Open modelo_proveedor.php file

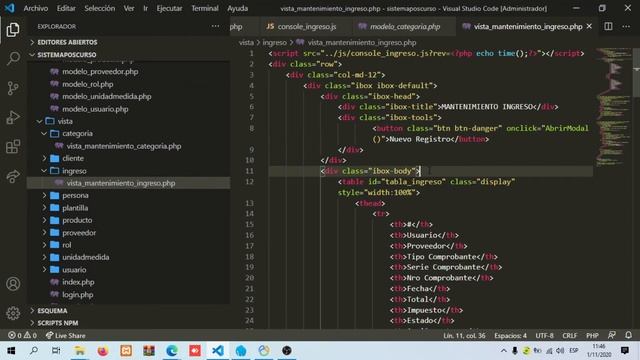tap(100, 71)
